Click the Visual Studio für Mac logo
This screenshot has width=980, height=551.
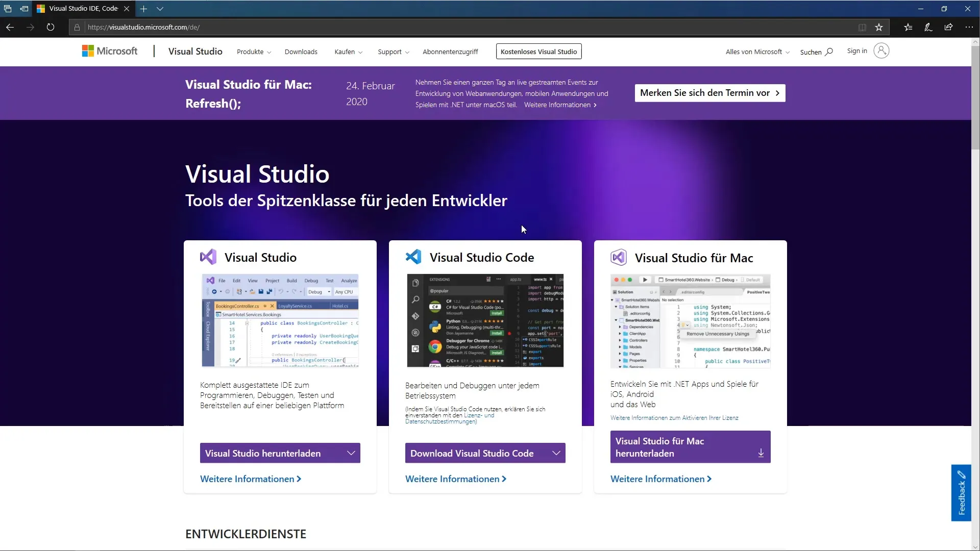(618, 258)
